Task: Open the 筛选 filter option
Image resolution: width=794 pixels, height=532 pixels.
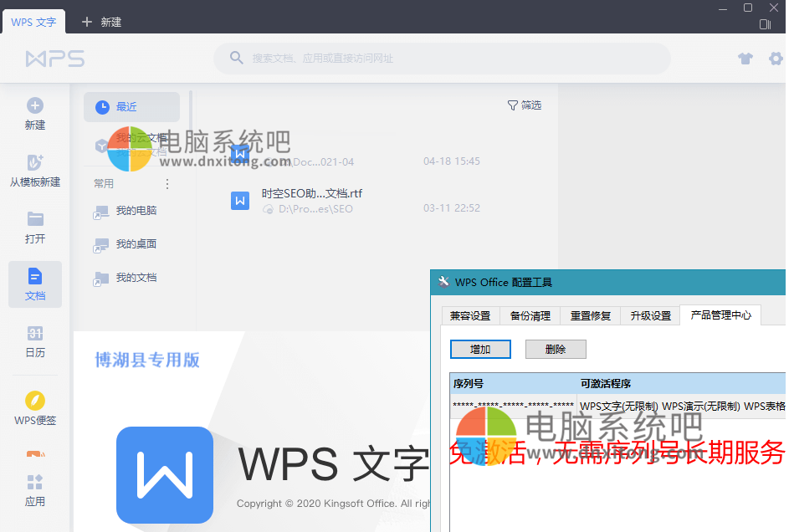Action: (525, 105)
